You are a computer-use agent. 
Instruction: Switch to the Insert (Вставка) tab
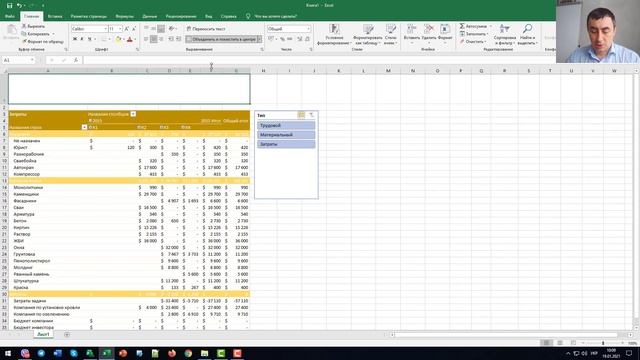55,16
